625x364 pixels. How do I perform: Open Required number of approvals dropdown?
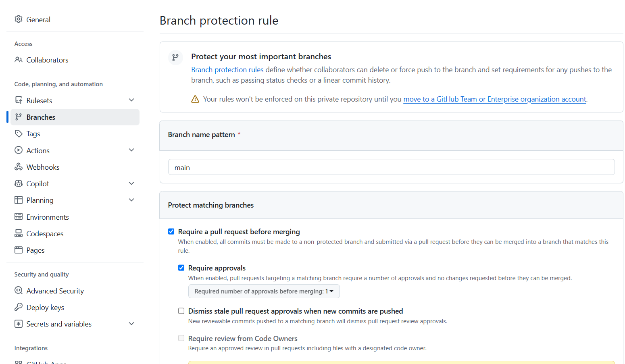coord(264,291)
